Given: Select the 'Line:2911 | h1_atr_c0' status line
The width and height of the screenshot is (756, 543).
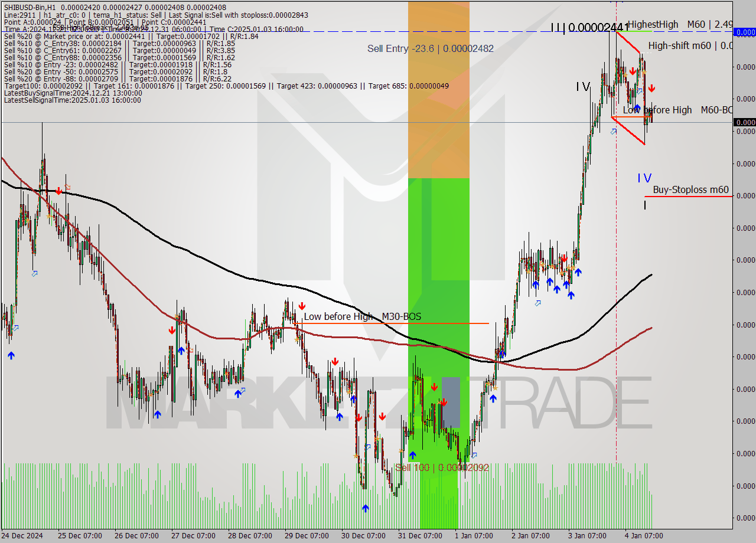Looking at the screenshot, I should tap(155, 15).
